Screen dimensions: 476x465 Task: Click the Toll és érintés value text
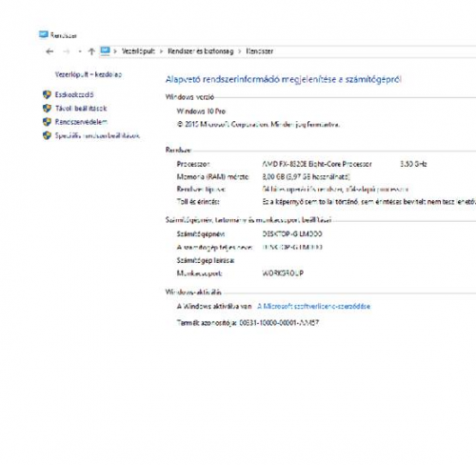[368, 202]
